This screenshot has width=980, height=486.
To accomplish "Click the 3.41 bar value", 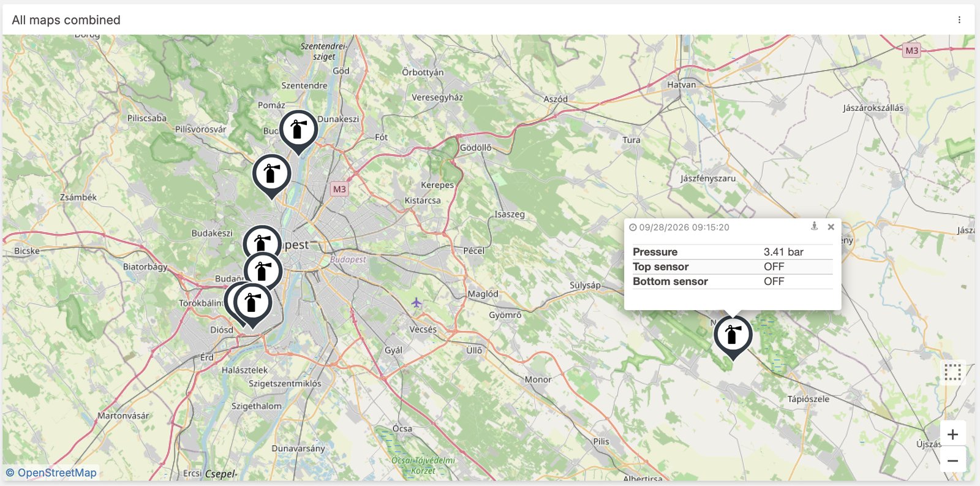I will (x=783, y=252).
